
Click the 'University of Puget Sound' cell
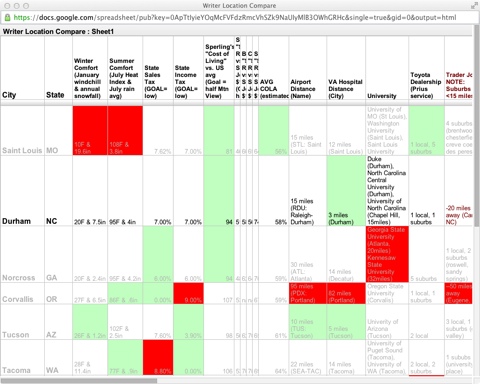[x=387, y=357]
